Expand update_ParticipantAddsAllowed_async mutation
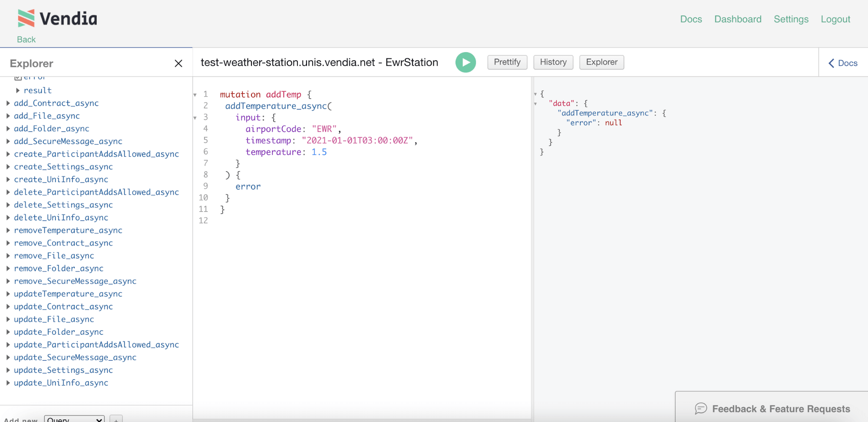Viewport: 868px width, 422px height. (8, 345)
